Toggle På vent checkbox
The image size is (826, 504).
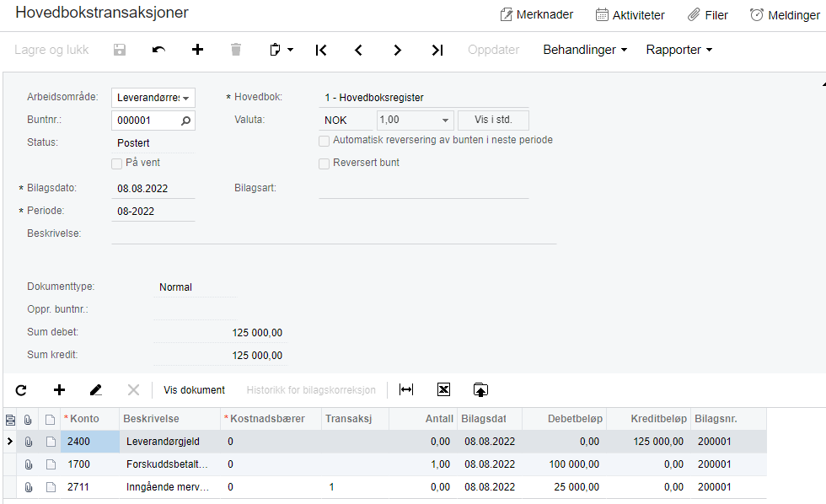point(117,164)
